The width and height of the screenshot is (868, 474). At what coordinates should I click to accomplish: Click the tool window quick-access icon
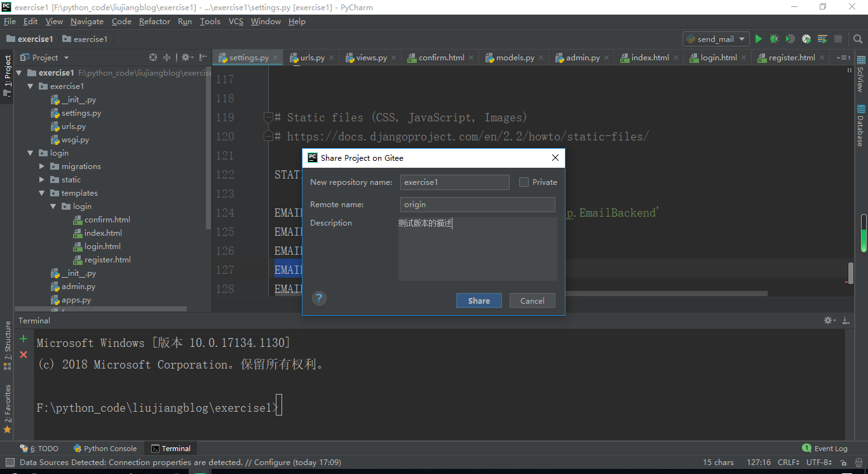pos(10,463)
